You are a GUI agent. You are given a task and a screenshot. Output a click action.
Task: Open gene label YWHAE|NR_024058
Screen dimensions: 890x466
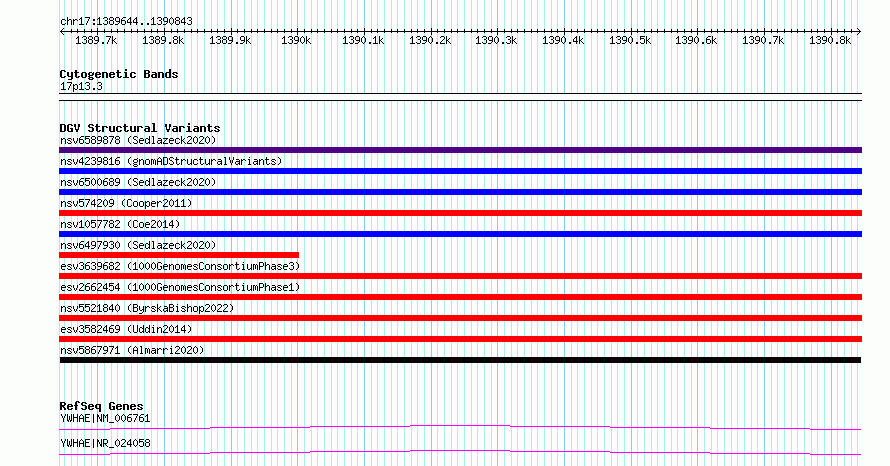click(105, 443)
